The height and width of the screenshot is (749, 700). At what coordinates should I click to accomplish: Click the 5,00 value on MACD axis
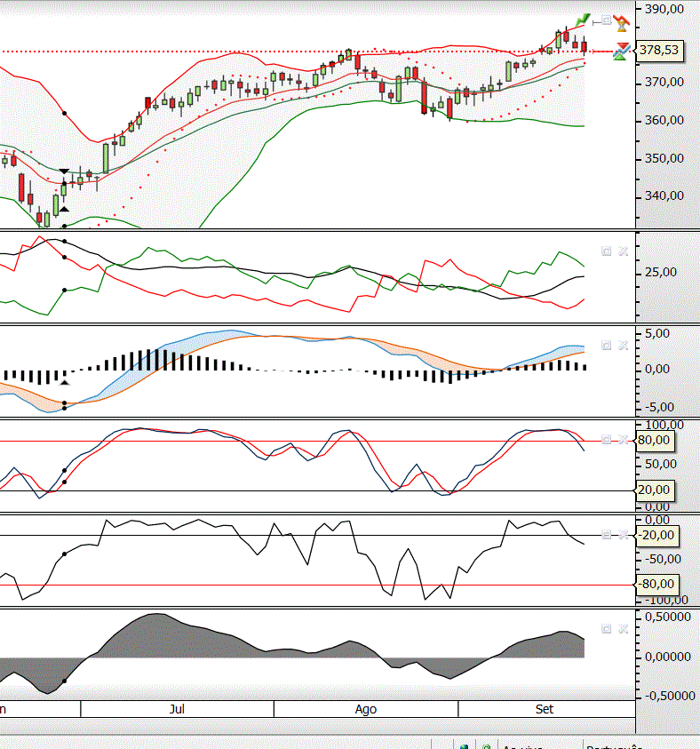click(657, 333)
